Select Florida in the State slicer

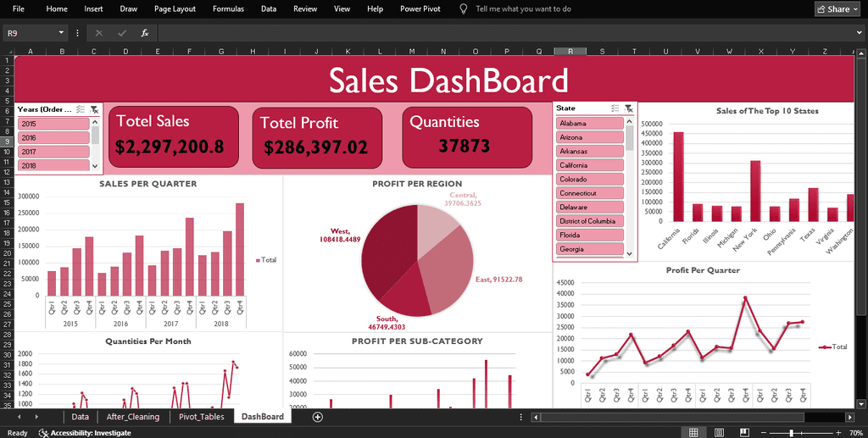point(590,235)
